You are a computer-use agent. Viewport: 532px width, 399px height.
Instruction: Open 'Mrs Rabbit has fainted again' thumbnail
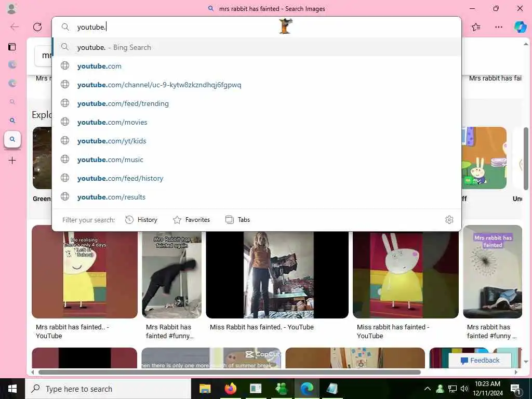[x=171, y=275]
